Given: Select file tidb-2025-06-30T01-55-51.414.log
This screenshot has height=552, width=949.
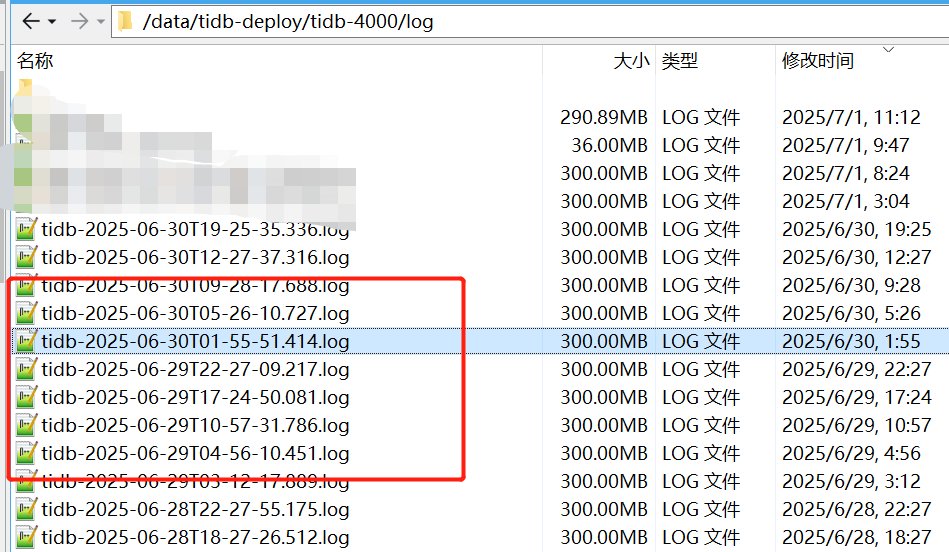Looking at the screenshot, I should (195, 341).
